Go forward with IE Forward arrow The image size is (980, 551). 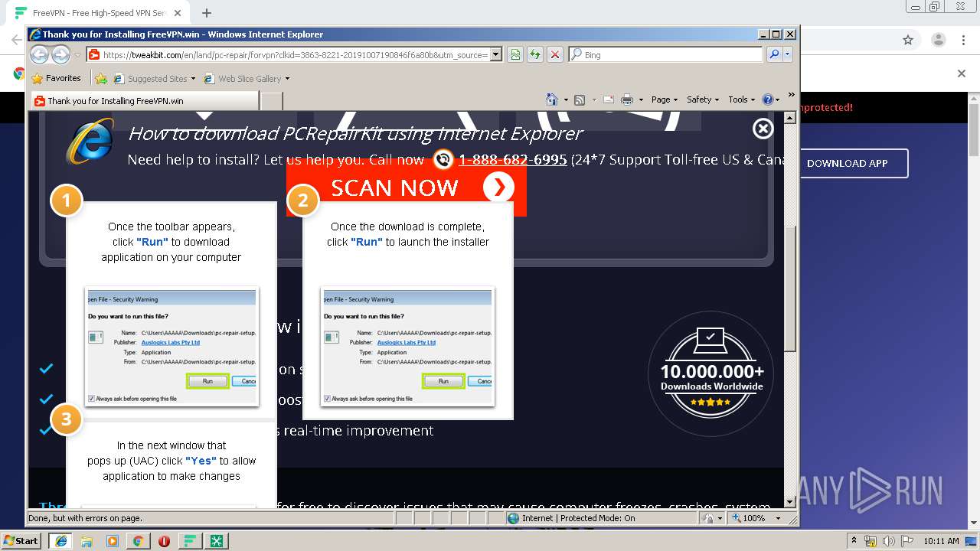(x=60, y=54)
